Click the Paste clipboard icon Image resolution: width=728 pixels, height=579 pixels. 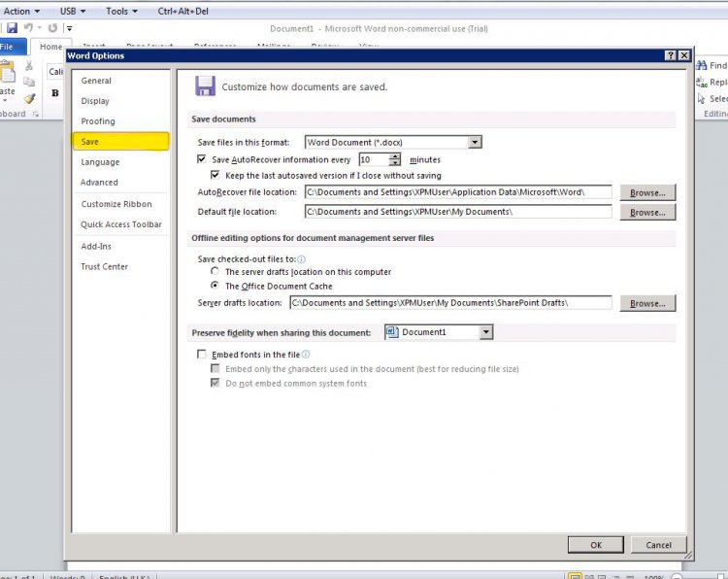(7, 72)
